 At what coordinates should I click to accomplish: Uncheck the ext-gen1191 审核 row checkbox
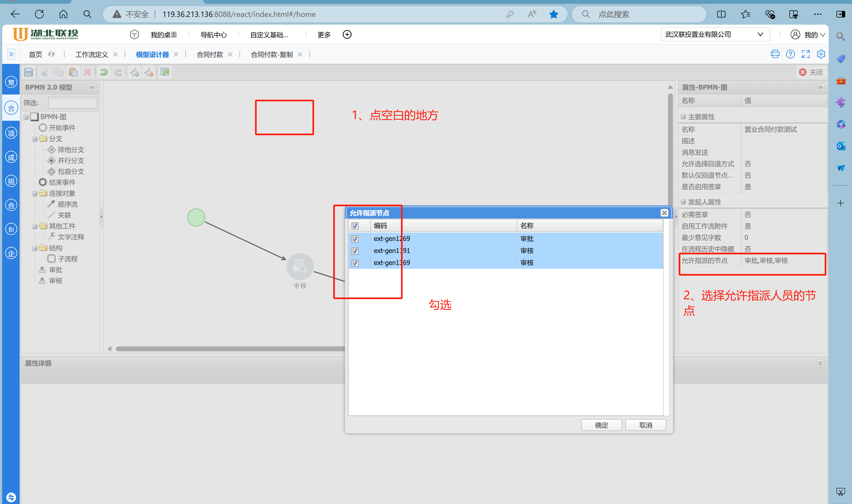click(x=355, y=251)
